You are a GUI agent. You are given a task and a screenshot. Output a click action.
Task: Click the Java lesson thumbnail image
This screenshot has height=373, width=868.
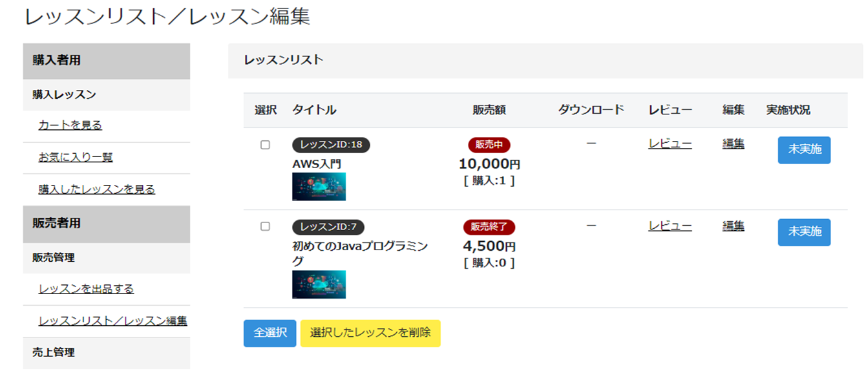(x=319, y=284)
